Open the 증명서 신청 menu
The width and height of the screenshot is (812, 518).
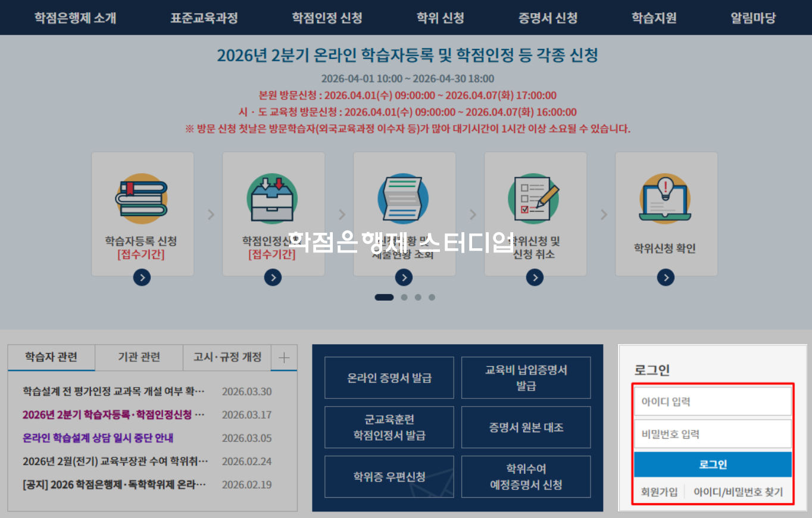click(x=548, y=18)
